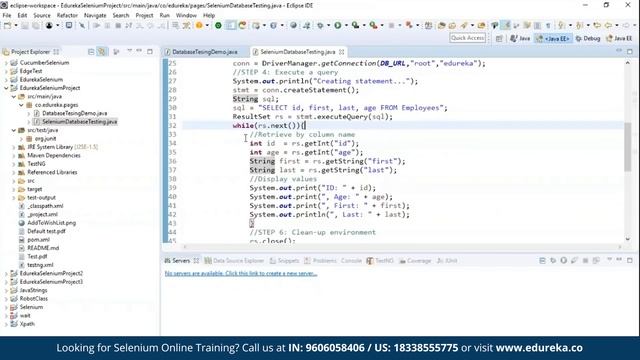
Task: Minimize the Servers bottom panel
Action: (619, 260)
